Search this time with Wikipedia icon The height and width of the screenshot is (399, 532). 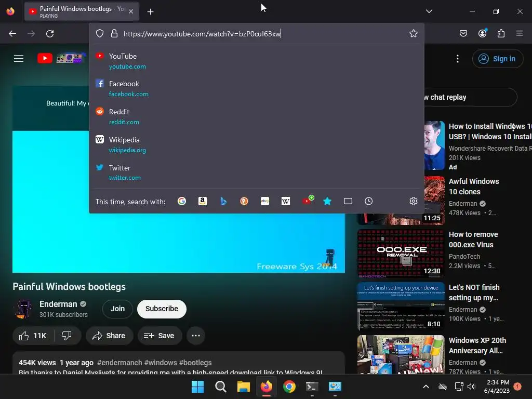pyautogui.click(x=286, y=201)
